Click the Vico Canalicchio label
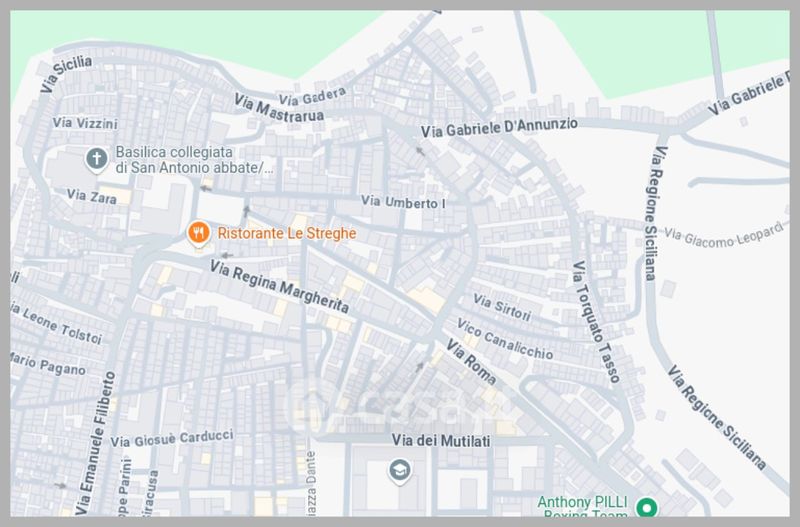Viewport: 800px width, 527px height. (505, 339)
